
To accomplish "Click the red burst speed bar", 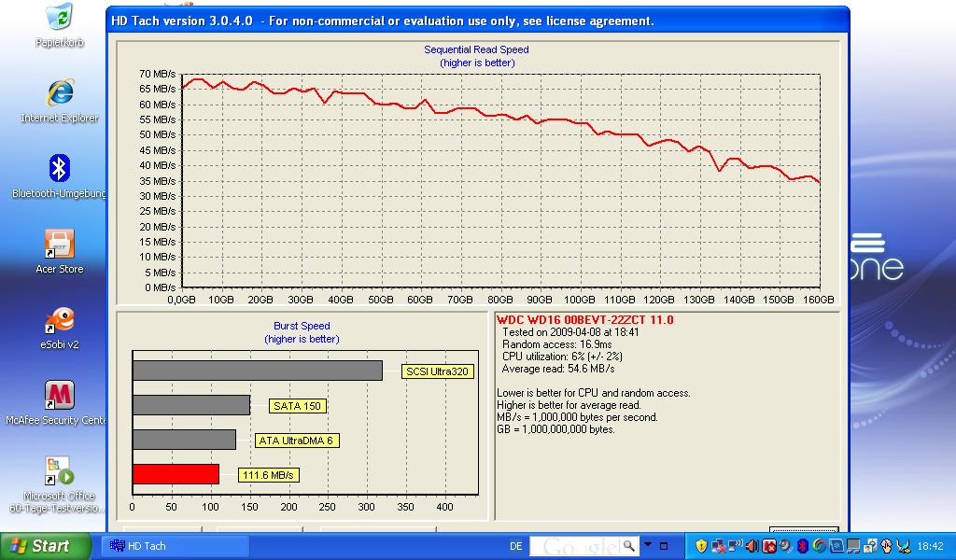I will (x=176, y=474).
